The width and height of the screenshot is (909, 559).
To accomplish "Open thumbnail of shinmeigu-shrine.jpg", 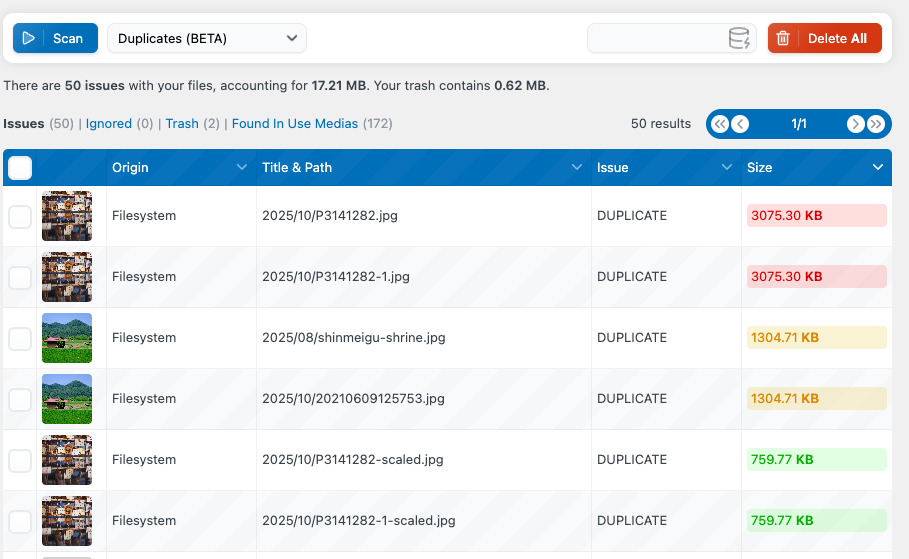I will pyautogui.click(x=67, y=338).
